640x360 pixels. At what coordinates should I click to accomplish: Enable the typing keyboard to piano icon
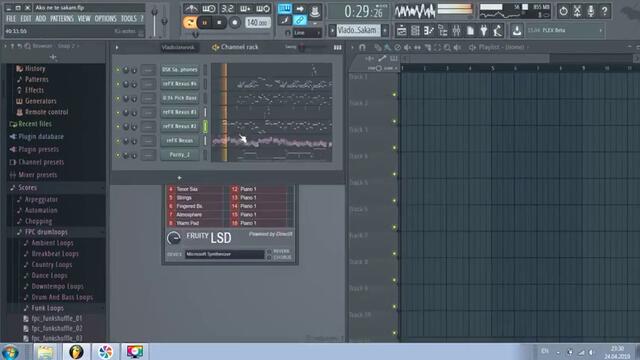[284, 8]
